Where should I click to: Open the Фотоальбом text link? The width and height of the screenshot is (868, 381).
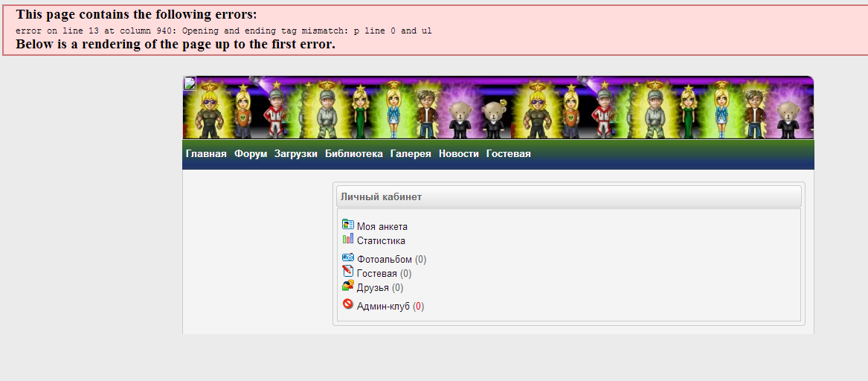point(385,259)
